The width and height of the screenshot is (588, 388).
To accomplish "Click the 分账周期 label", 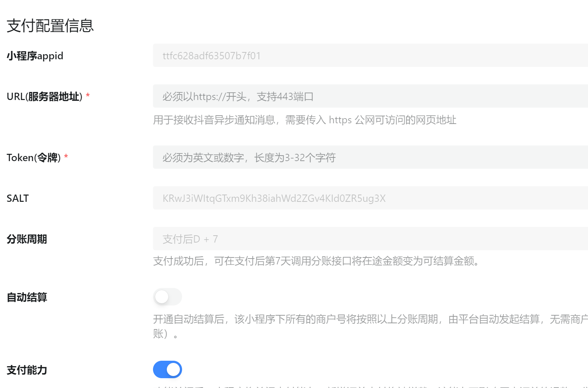I will (x=27, y=239).
